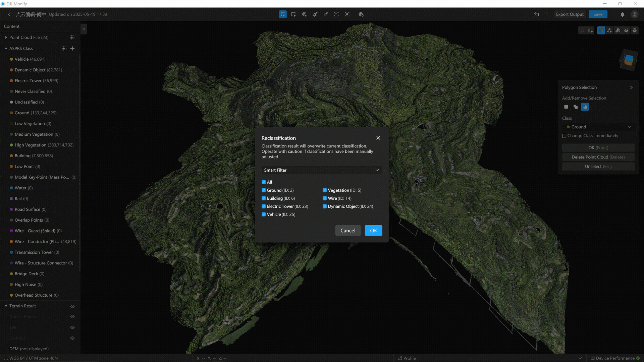Screen dimensions: 644x362
Task: Select the rectangle selection tool
Action: 293,14
